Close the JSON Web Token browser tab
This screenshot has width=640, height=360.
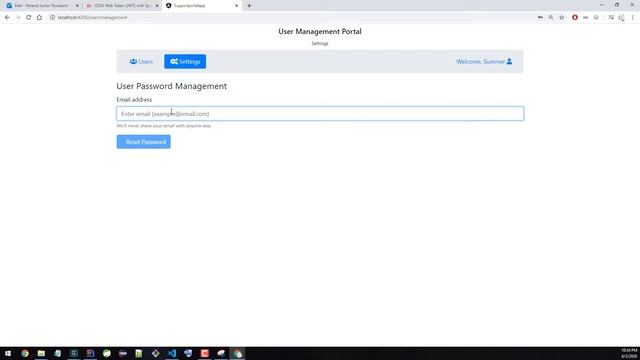point(157,6)
